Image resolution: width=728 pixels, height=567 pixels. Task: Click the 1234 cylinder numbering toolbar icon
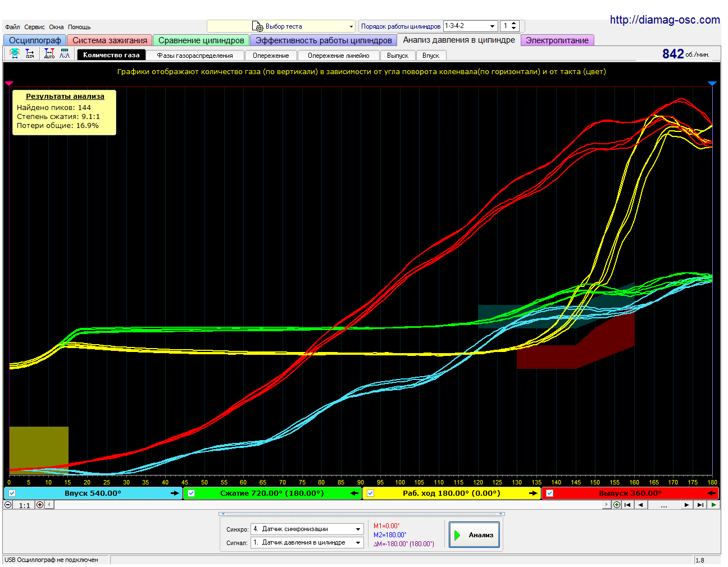pyautogui.click(x=30, y=54)
